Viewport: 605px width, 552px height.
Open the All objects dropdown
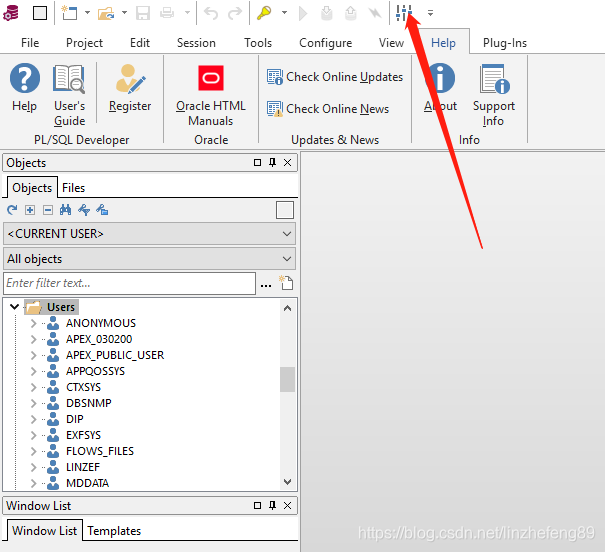pos(149,259)
